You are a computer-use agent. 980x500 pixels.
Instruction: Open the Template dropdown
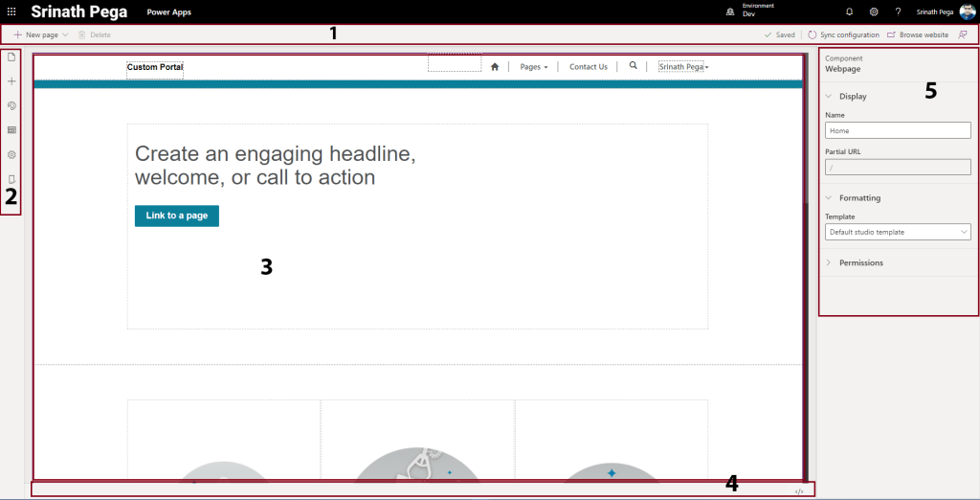point(897,232)
